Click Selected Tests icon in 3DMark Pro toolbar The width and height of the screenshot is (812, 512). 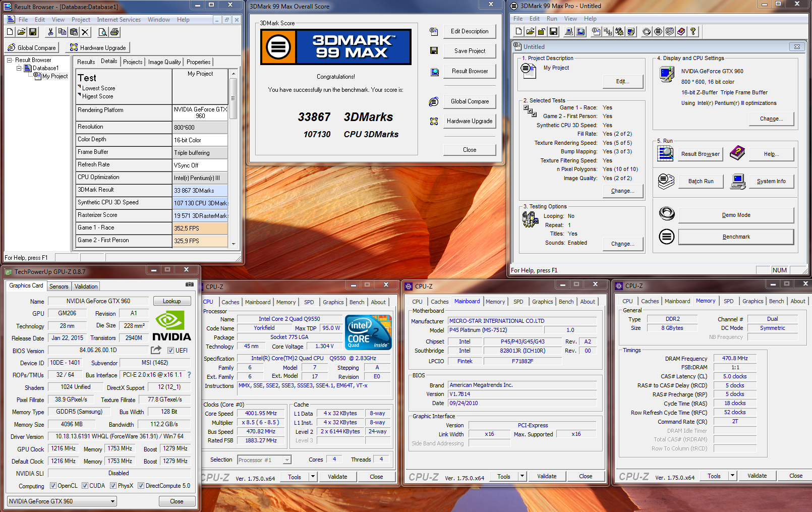tap(608, 31)
